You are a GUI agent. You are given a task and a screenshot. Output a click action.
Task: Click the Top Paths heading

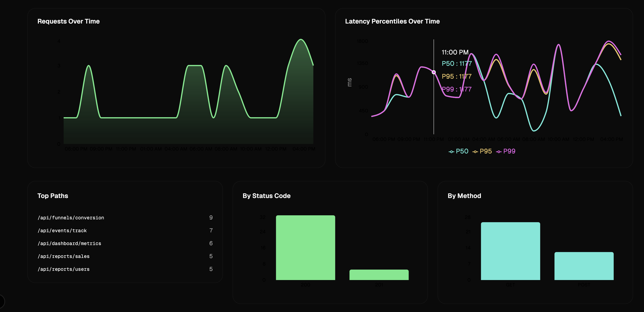click(53, 196)
